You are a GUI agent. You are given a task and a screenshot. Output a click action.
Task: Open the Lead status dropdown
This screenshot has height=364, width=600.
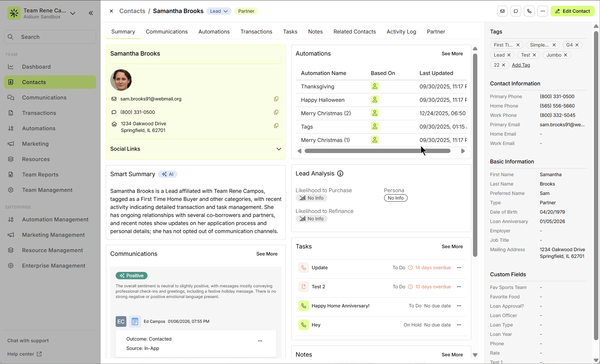[219, 11]
